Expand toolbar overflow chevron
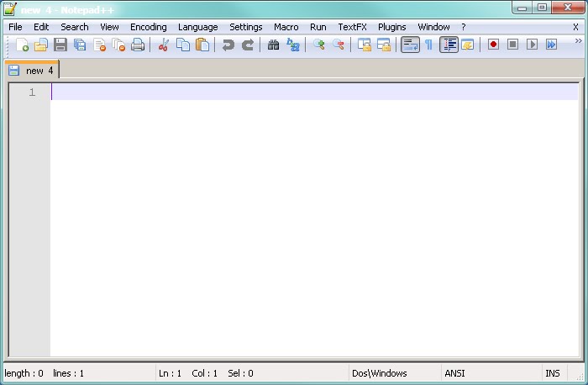This screenshot has width=588, height=385. pyautogui.click(x=579, y=40)
